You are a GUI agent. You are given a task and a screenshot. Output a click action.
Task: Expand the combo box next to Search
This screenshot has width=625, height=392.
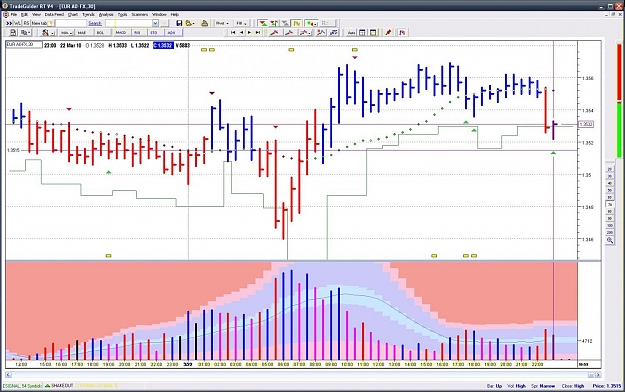click(x=155, y=23)
